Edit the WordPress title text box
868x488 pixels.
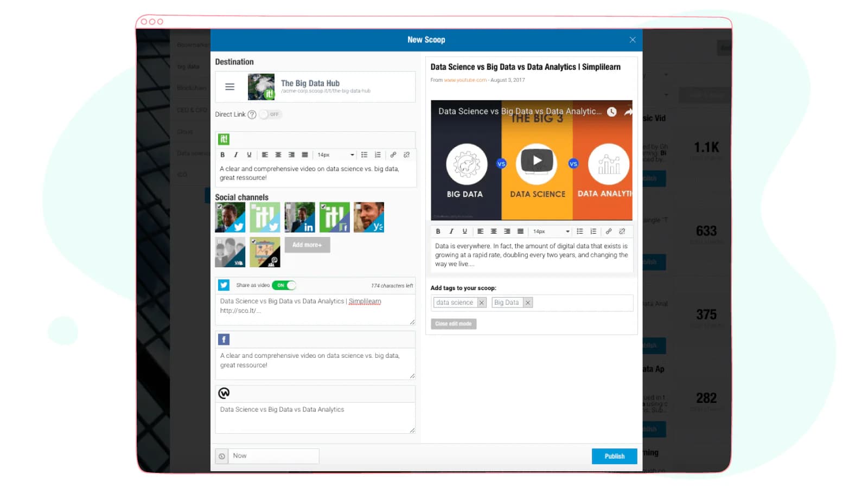coord(315,418)
